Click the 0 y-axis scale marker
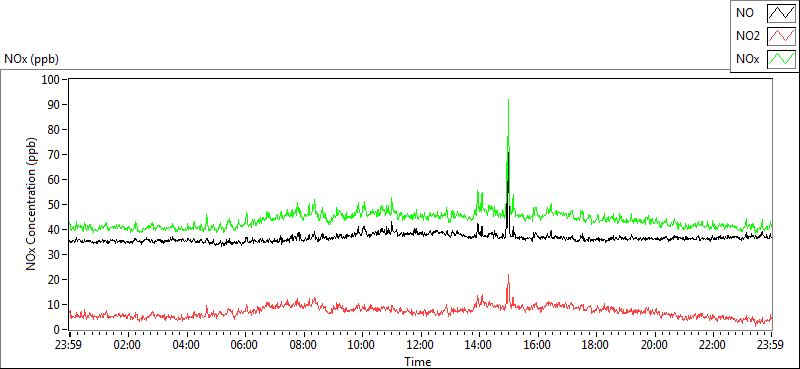800x369 pixels. tap(58, 330)
